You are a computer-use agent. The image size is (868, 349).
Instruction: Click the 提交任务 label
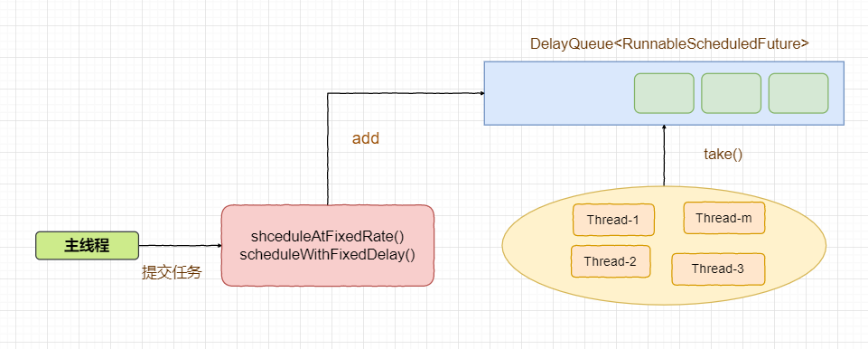coord(172,272)
